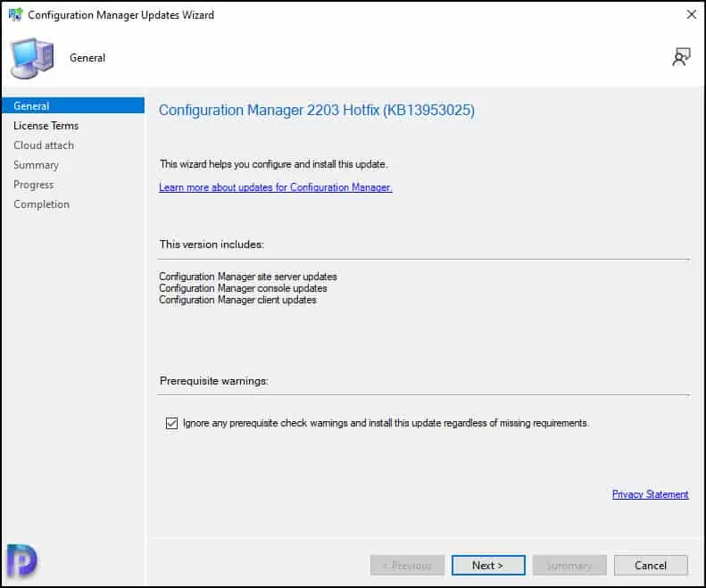Open the Privacy Statement link
706x588 pixels.
click(650, 494)
